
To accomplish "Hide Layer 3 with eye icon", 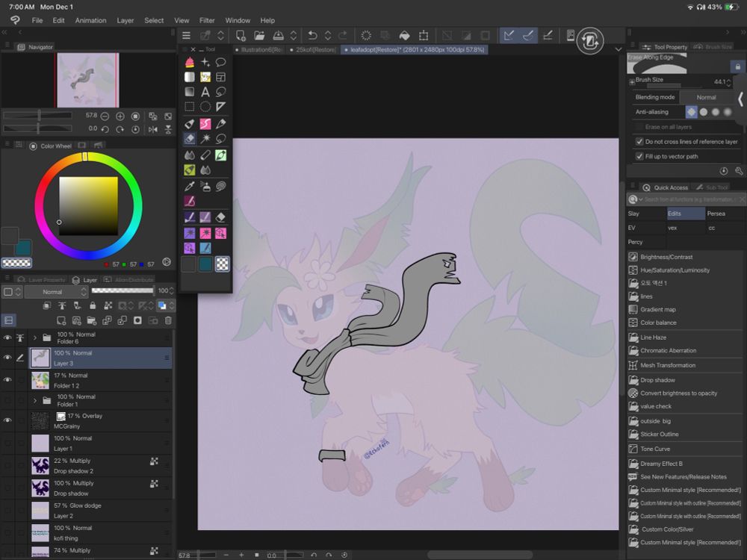I will (x=7, y=358).
